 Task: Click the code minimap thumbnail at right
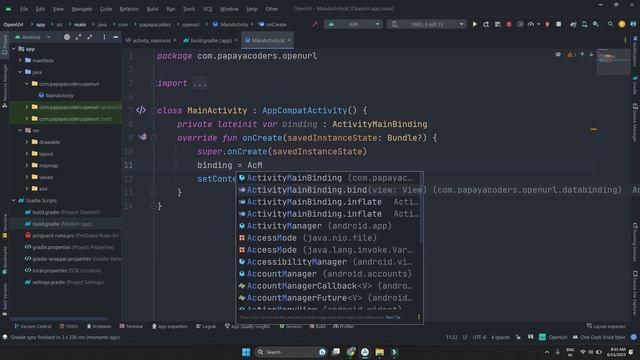coord(613,61)
